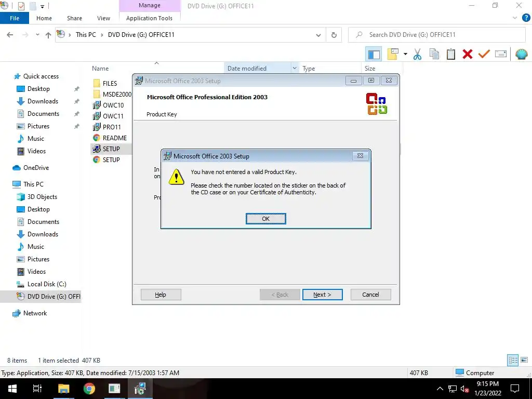Click the orange checkmark toolbar icon

point(484,54)
